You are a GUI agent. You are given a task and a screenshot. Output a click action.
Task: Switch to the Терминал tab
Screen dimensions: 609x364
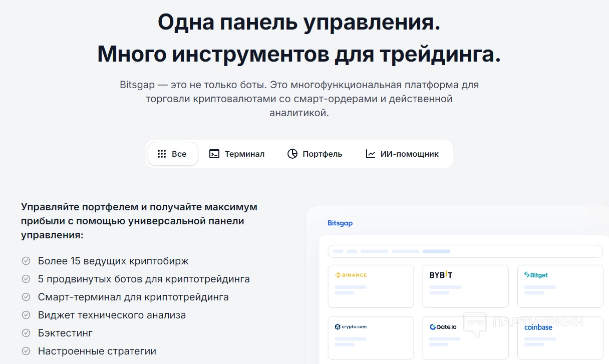pos(237,154)
